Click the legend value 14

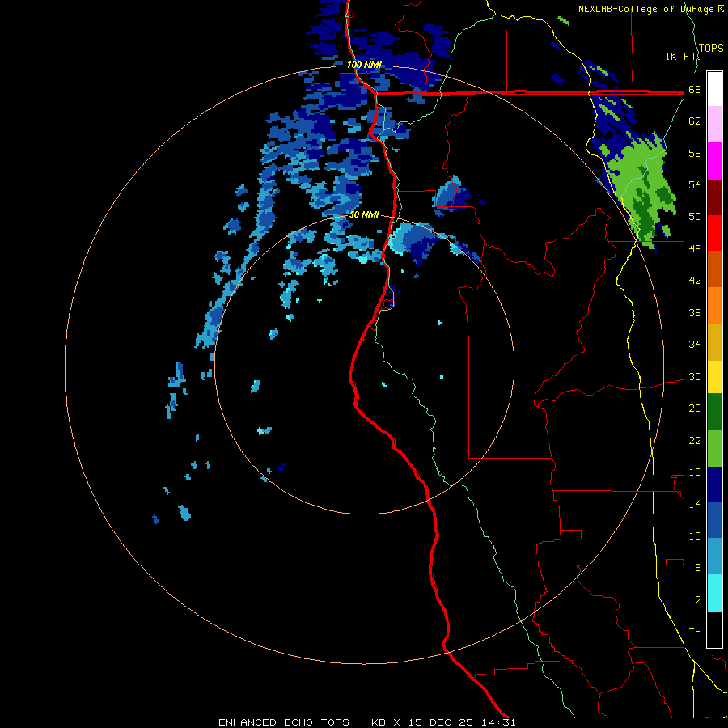point(695,504)
